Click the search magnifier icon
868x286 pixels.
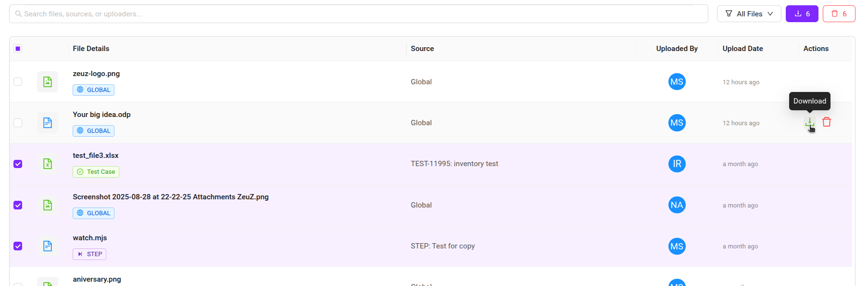[18, 14]
